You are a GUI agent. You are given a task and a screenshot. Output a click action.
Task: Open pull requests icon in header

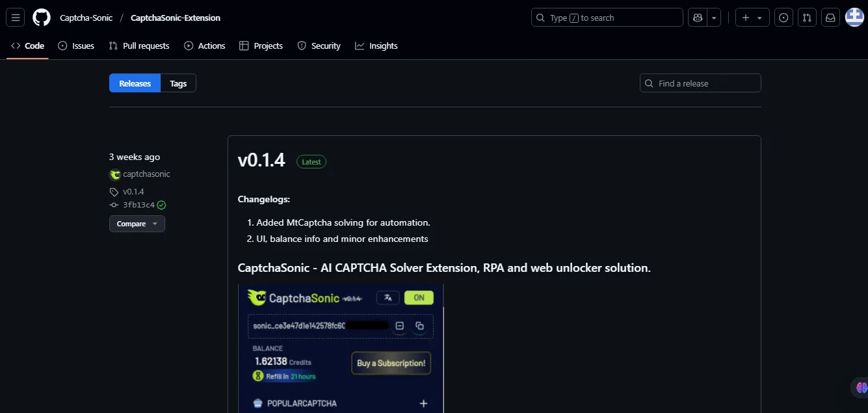tap(807, 18)
